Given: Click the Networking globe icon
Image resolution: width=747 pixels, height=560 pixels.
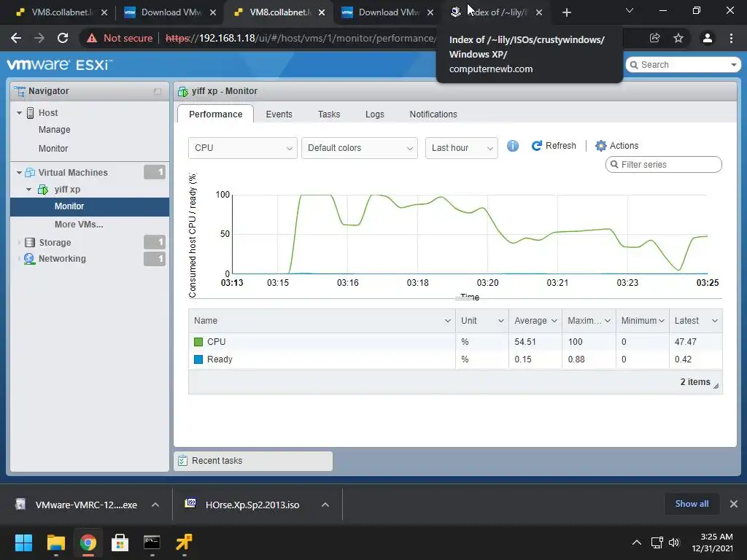Looking at the screenshot, I should [x=29, y=259].
